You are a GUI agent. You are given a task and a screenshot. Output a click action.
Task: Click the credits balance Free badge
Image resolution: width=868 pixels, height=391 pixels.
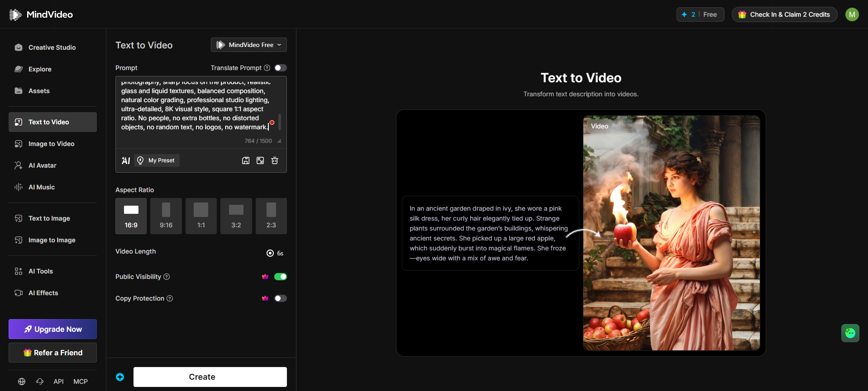pyautogui.click(x=701, y=14)
